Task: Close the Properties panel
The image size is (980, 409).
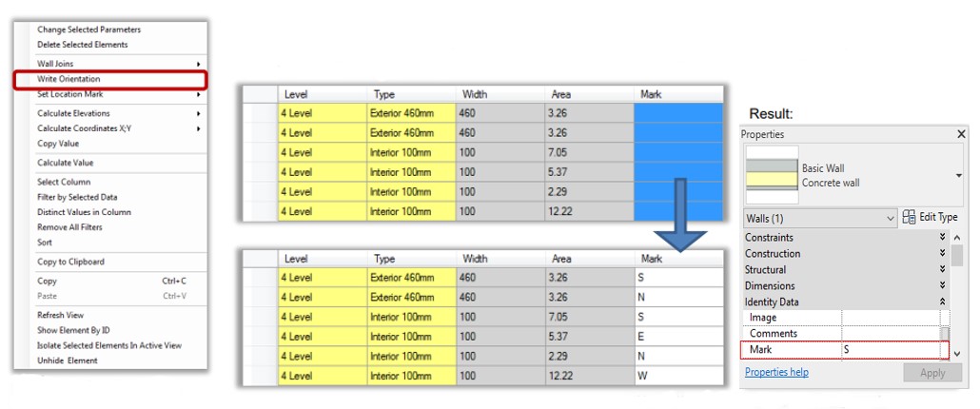Action: (960, 135)
